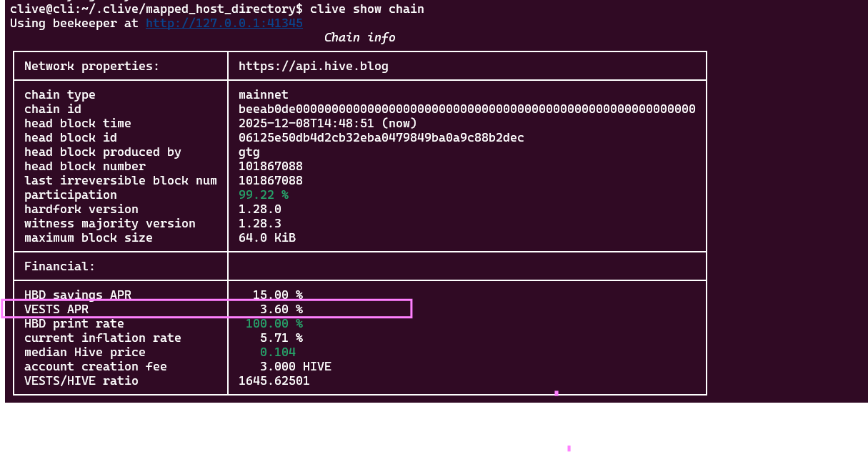Screen dimensions: 868x452
Task: Select the VESTS/HIVE ratio 1645.62501 value
Action: pyautogui.click(x=274, y=381)
